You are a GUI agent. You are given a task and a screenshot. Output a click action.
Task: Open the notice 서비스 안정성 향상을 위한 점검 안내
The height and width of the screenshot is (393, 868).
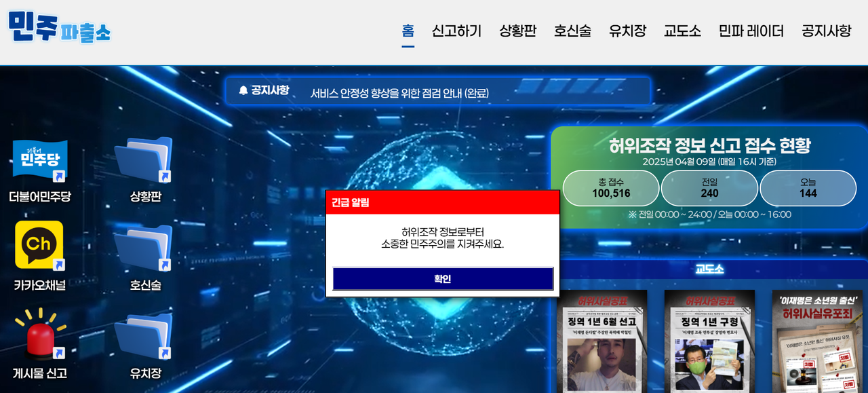click(399, 93)
